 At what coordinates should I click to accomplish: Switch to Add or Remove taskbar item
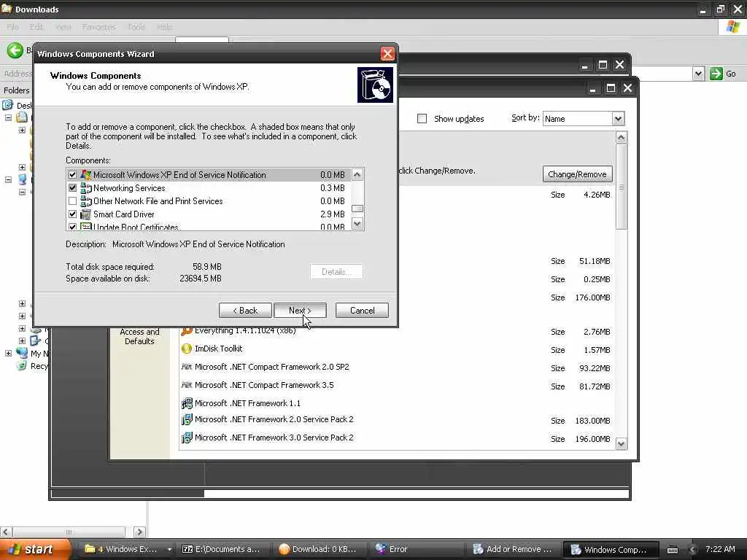coord(513,549)
